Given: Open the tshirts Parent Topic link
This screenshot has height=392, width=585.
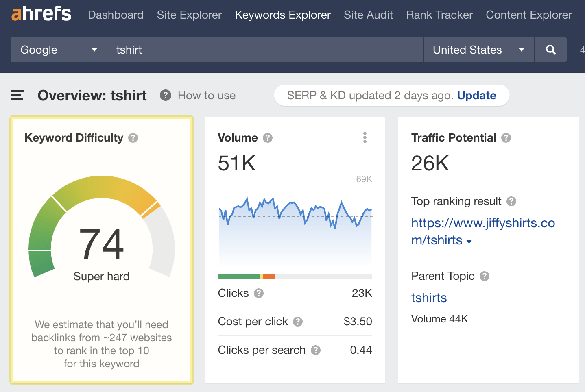Looking at the screenshot, I should [429, 298].
